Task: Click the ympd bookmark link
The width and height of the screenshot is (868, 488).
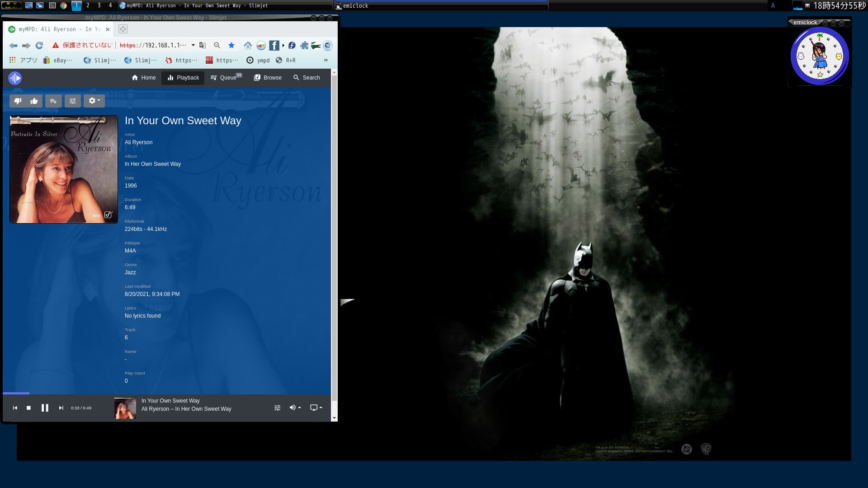Action: (258, 60)
